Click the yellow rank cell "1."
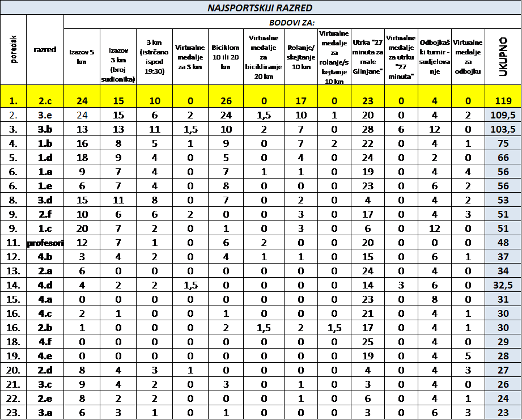This screenshot has width=522, height=420. click(x=15, y=101)
